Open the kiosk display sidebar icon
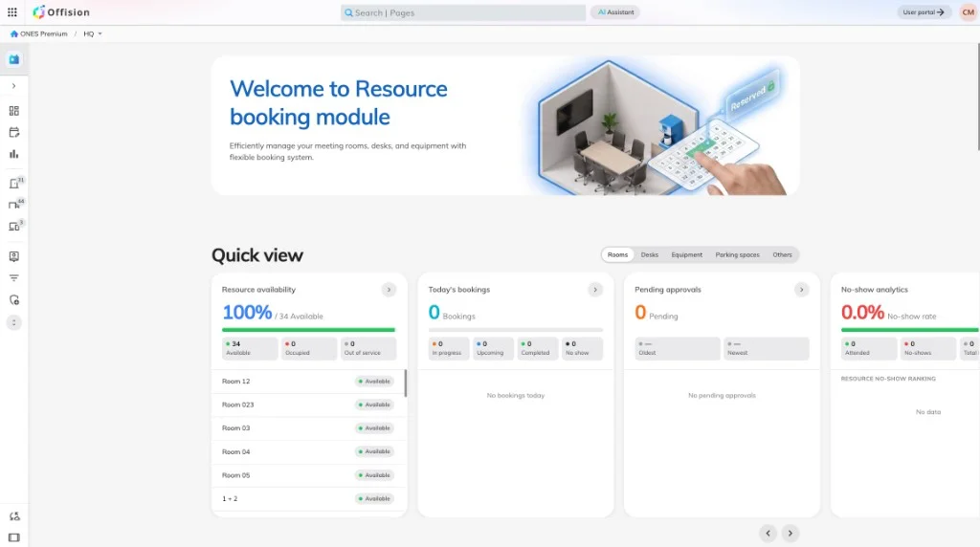This screenshot has width=980, height=547. [13, 256]
